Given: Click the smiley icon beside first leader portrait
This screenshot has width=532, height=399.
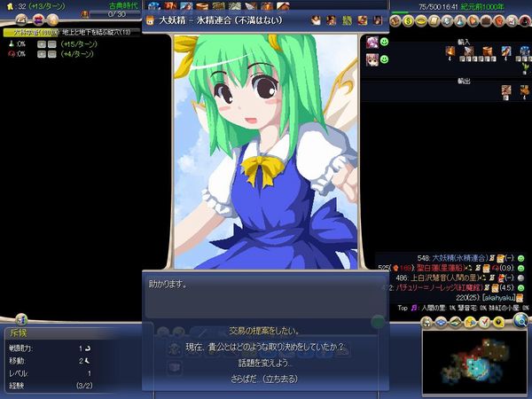Looking at the screenshot, I should click(384, 42).
